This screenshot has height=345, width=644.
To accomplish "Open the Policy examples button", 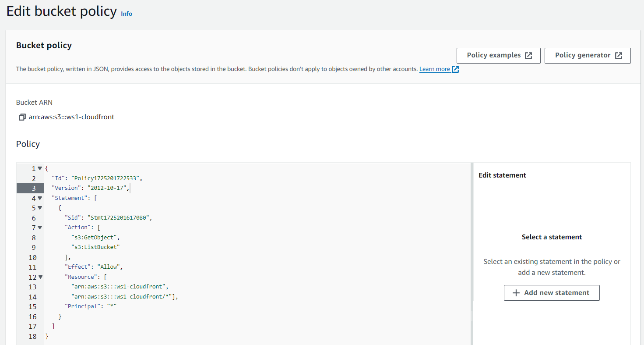I will [498, 56].
